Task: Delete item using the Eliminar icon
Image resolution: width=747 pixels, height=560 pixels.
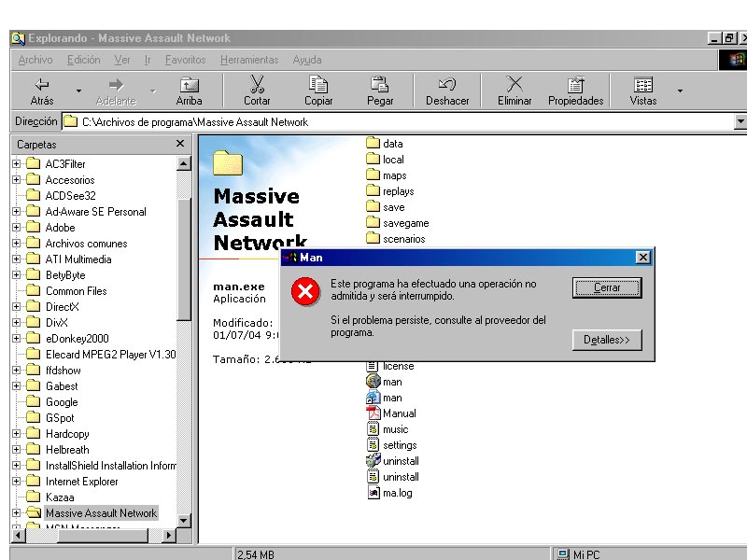Action: [514, 91]
